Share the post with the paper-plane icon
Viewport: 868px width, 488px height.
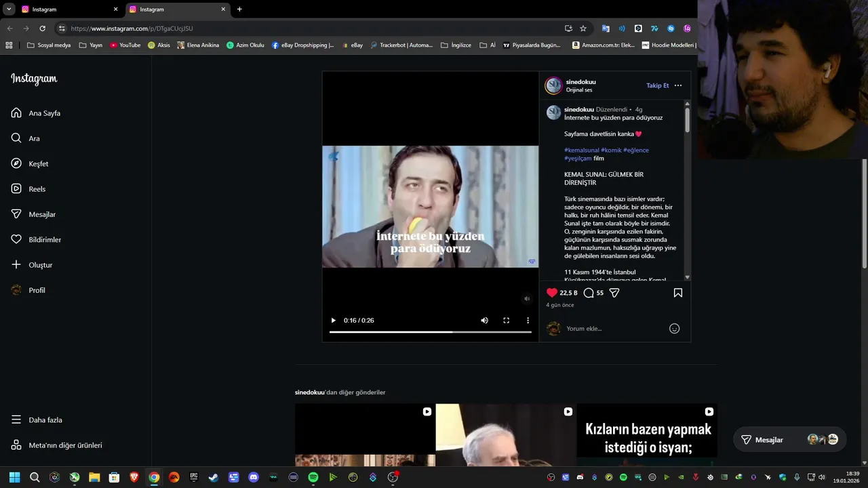click(614, 293)
